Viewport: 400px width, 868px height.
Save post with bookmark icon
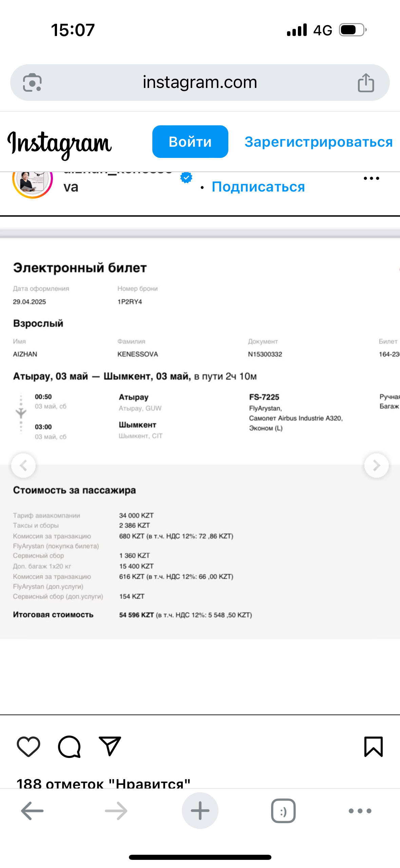coord(373,747)
